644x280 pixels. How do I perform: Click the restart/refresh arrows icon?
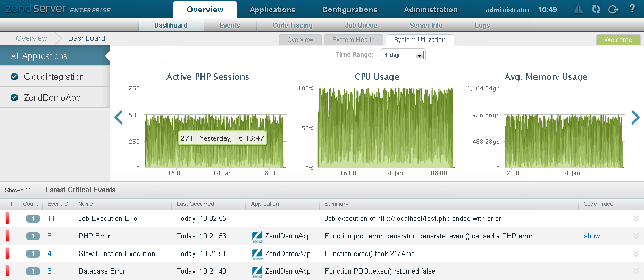(596, 9)
